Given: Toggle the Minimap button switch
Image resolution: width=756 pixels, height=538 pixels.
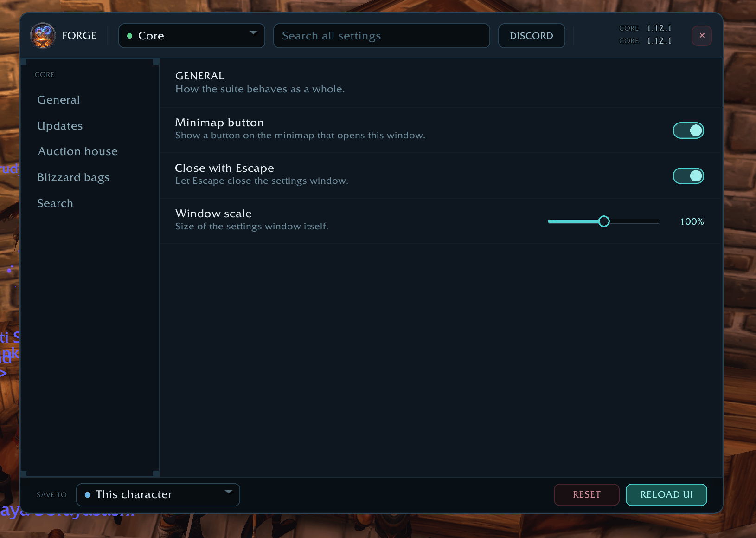Looking at the screenshot, I should tap(688, 130).
